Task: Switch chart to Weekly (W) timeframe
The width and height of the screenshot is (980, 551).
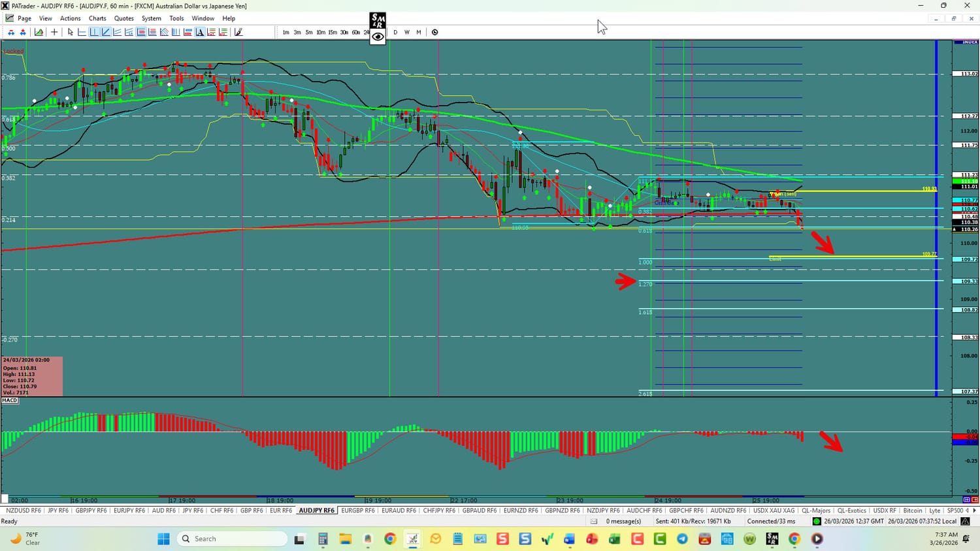Action: point(407,32)
